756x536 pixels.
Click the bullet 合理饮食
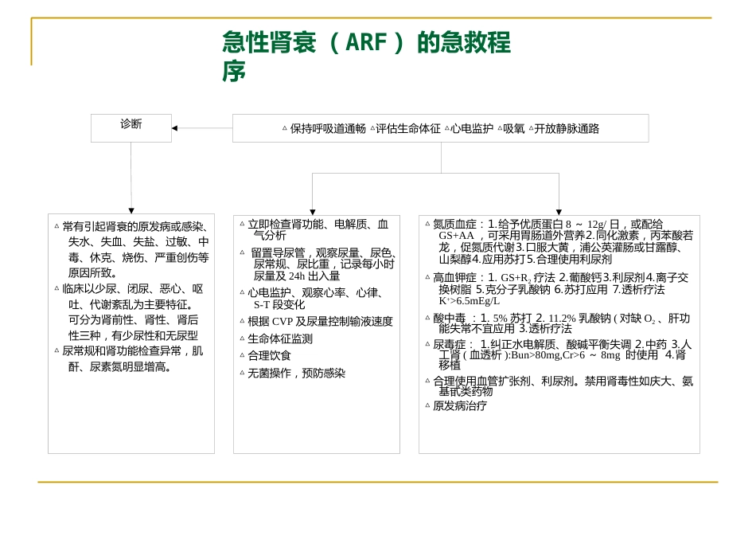click(x=269, y=355)
